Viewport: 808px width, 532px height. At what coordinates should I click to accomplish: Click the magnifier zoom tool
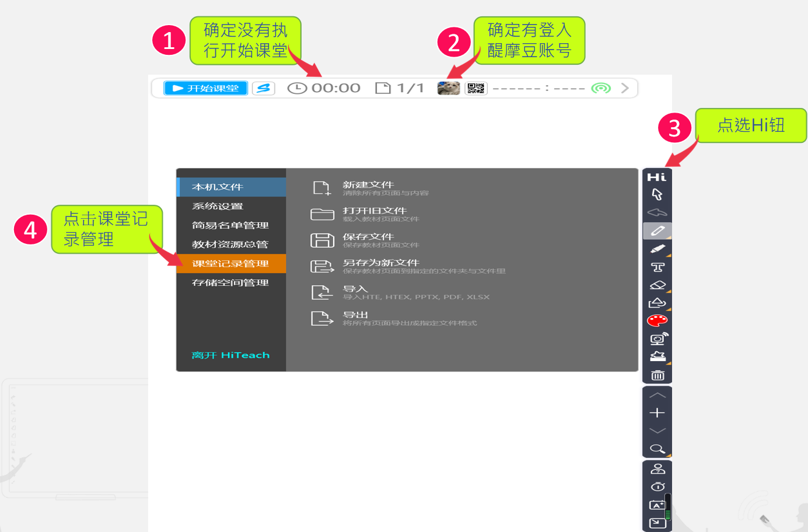pos(657,449)
